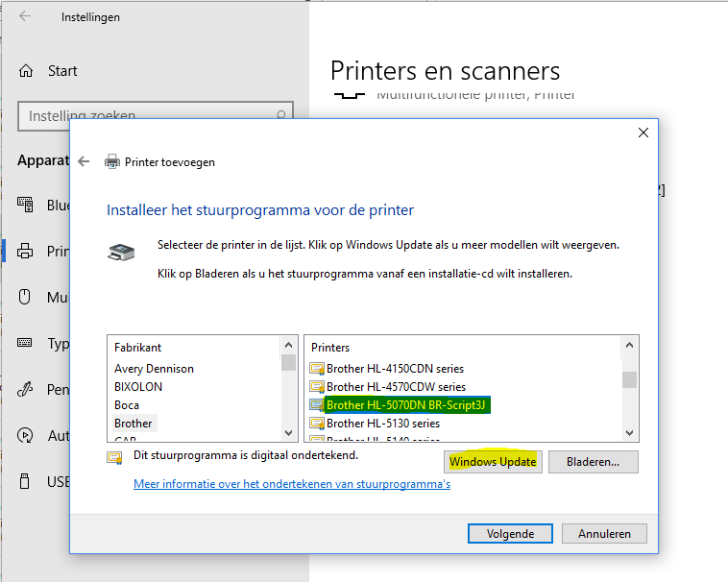Click the Fabrikant list scrollbar thumb

tap(288, 362)
